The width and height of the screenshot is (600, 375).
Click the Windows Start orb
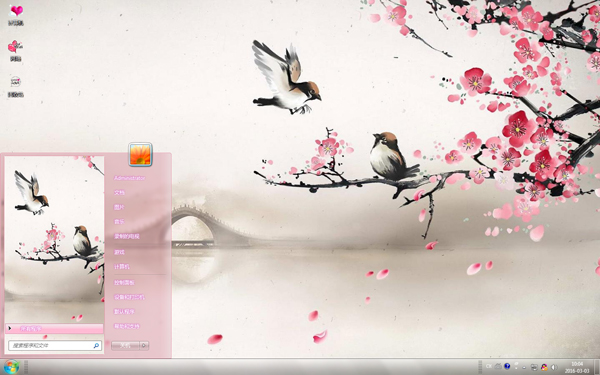tap(11, 367)
